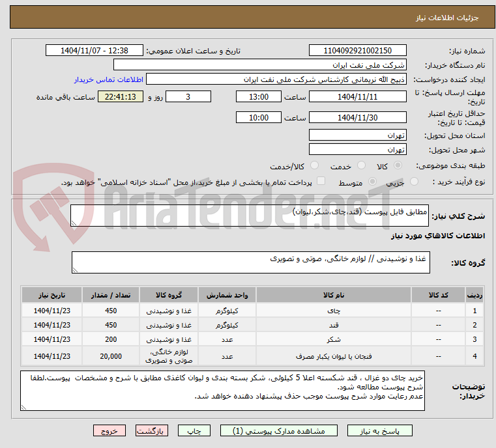Image resolution: width=496 pixels, height=448 pixels.
Task: Click the شماره نیاز field 1104092921002150
Action: [x=357, y=51]
